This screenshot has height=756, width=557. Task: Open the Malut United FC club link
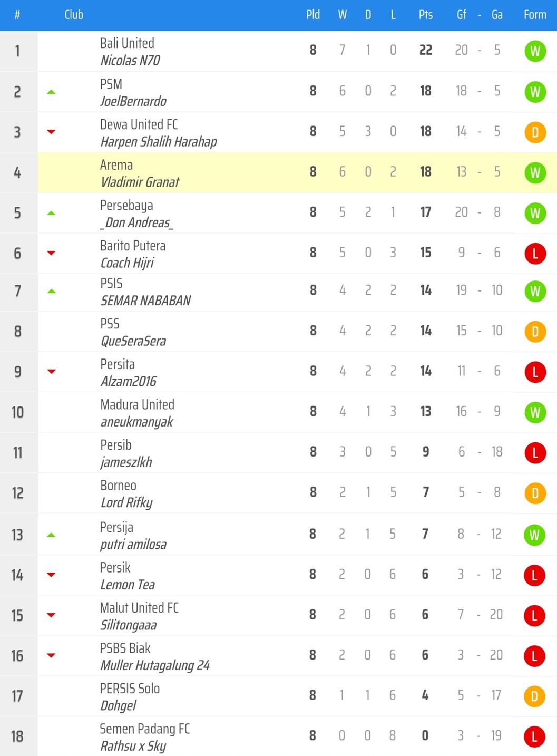(139, 608)
